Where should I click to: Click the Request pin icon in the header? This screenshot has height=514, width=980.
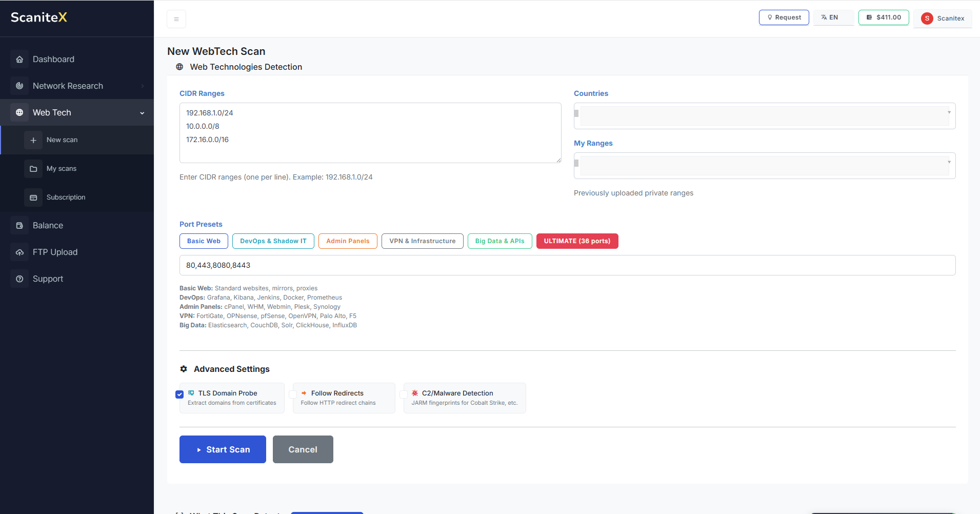[x=769, y=17]
